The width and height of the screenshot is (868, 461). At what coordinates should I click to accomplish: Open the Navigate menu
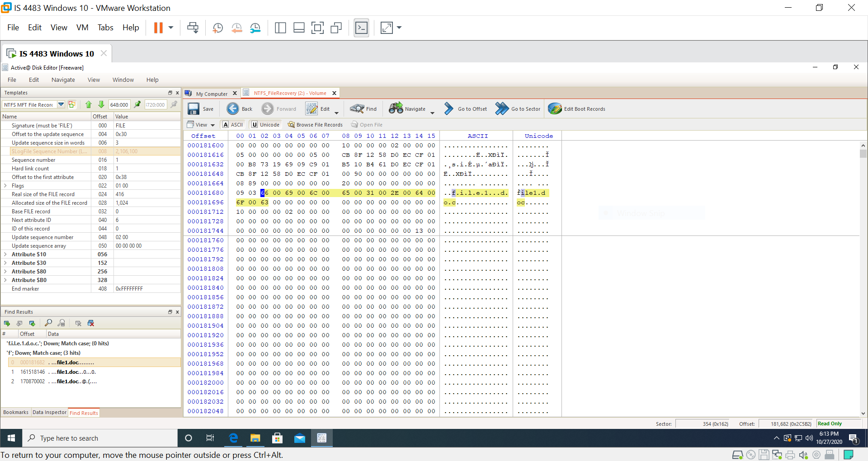coord(63,80)
